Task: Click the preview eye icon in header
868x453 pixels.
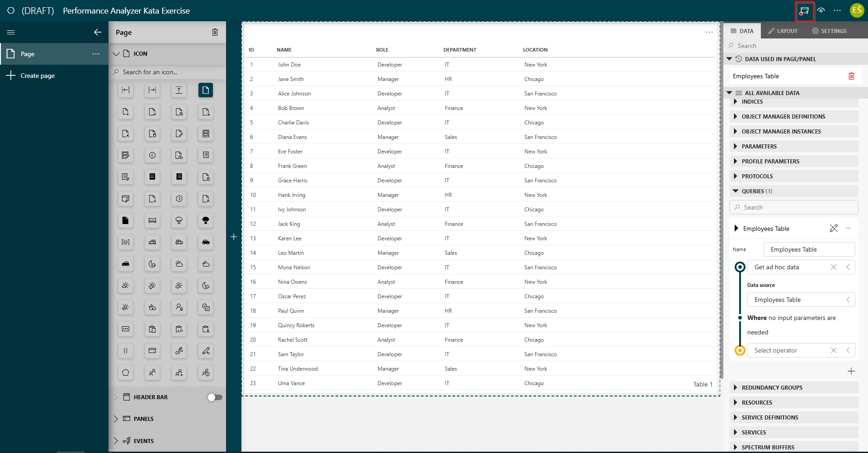Action: [x=821, y=10]
